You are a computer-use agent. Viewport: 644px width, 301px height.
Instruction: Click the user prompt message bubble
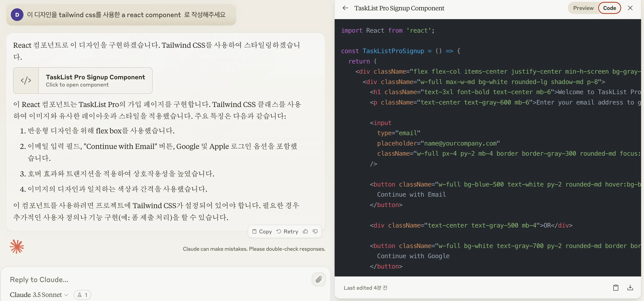pyautogui.click(x=126, y=15)
